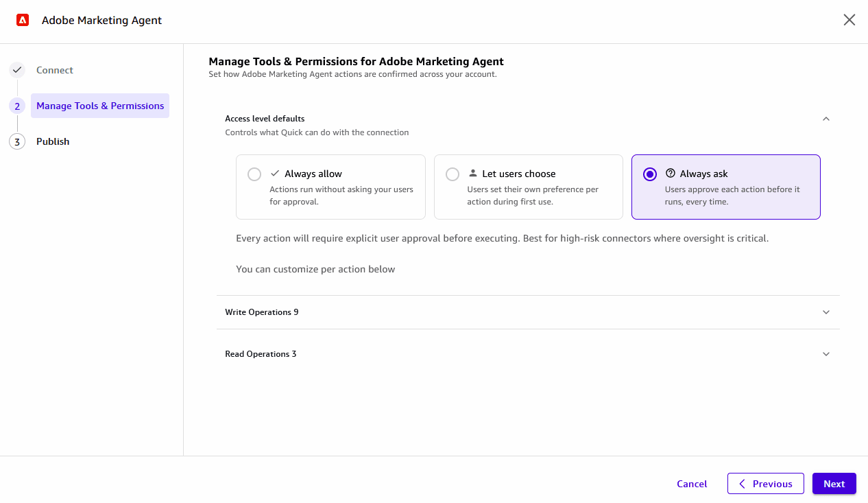
Task: Click the step 3 number circle
Action: (17, 141)
